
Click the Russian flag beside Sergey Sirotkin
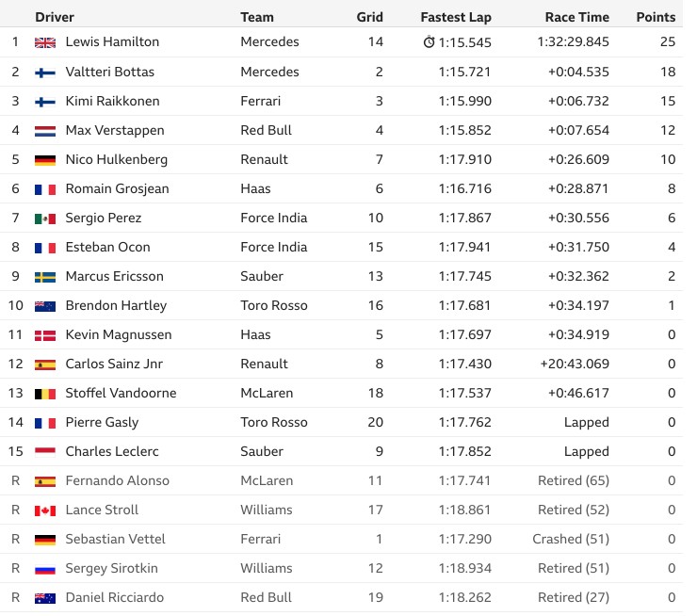(45, 569)
